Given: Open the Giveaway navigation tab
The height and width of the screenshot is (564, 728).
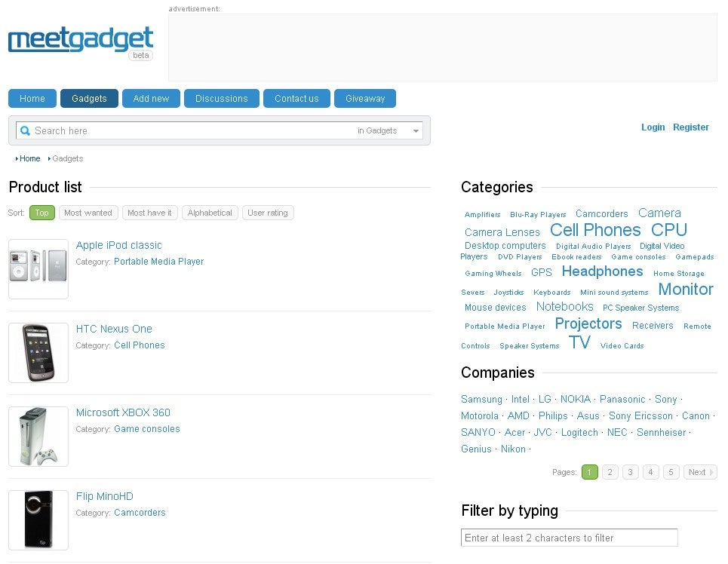Looking at the screenshot, I should (365, 99).
